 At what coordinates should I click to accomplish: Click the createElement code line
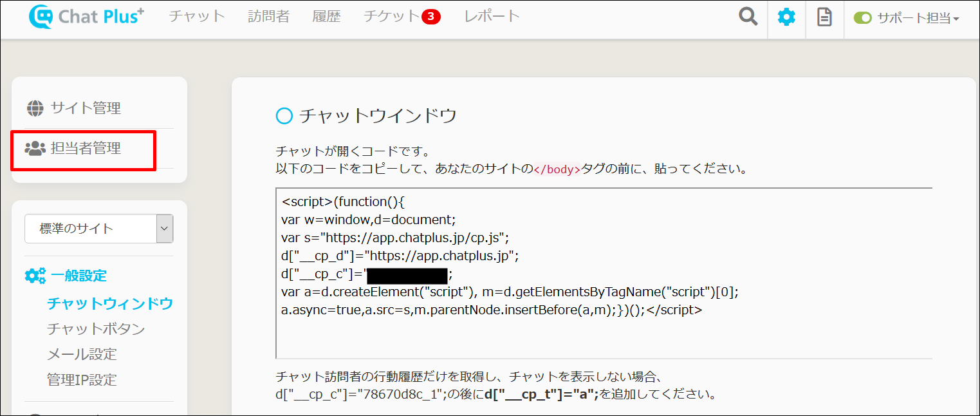pos(510,292)
